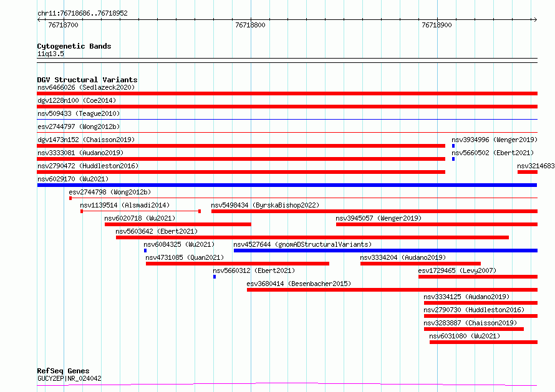Image resolution: width=555 pixels, height=392 pixels.
Task: Click nsv2790472 (Huddleston2016) label
Action: coord(88,166)
